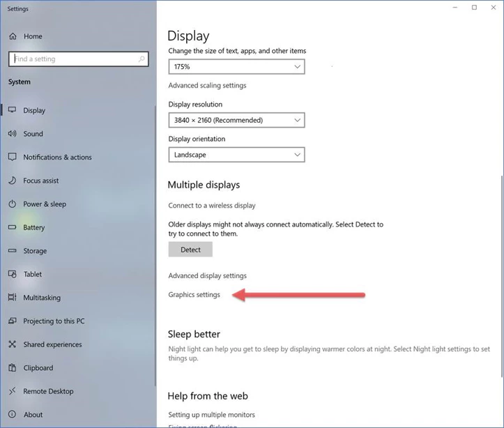Click the main content vertical scrollbar

(502, 276)
